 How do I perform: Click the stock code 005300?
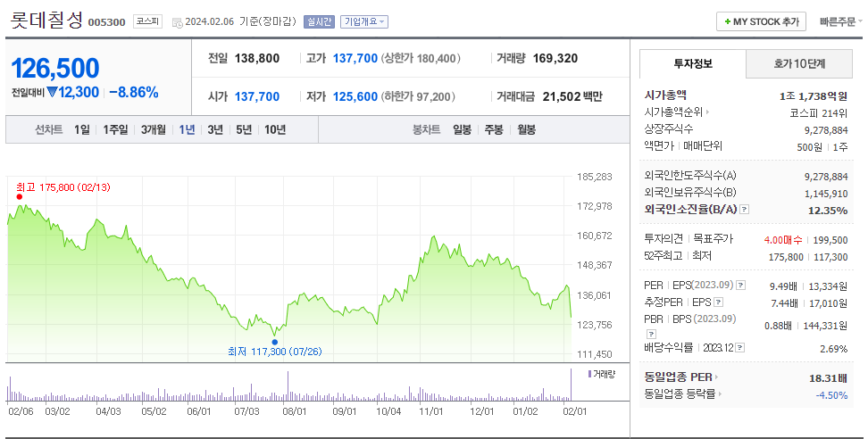pyautogui.click(x=107, y=22)
